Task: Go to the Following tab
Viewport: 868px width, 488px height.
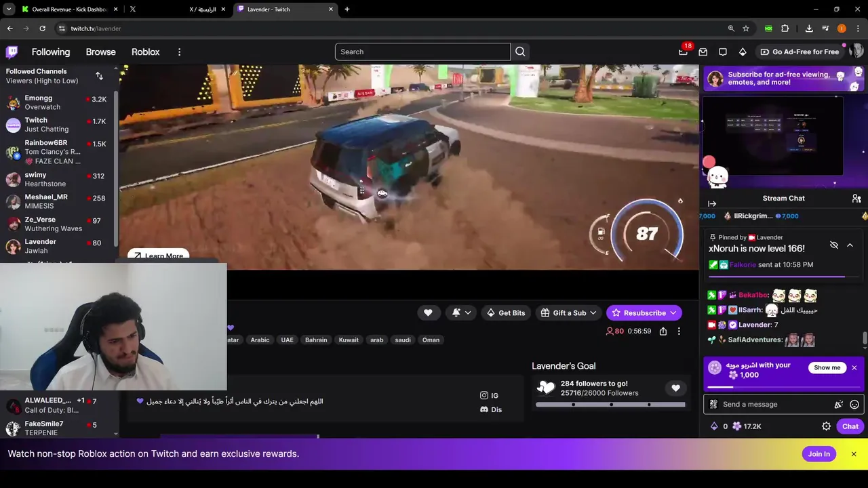Action: (x=51, y=52)
